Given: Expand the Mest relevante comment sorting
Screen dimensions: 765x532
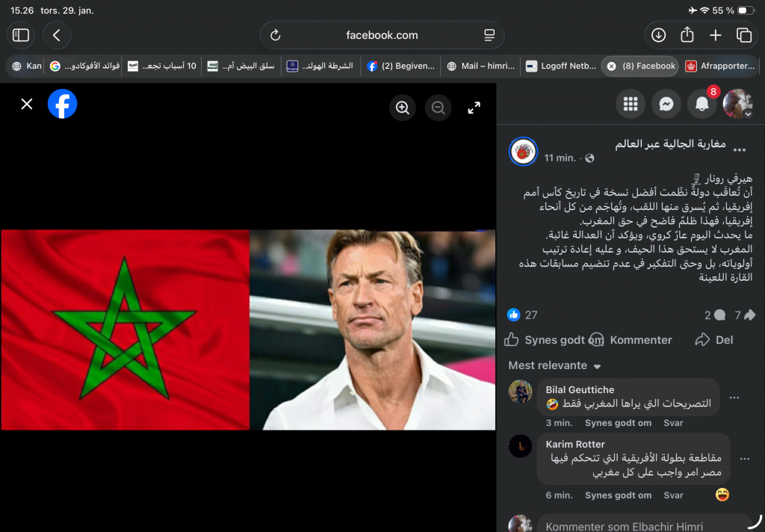Looking at the screenshot, I should pos(554,365).
